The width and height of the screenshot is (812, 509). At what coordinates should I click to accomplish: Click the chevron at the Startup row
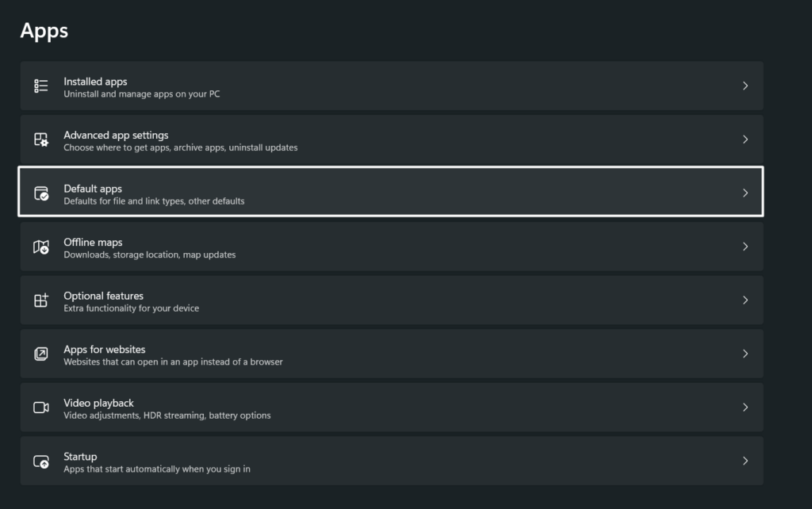[745, 461]
